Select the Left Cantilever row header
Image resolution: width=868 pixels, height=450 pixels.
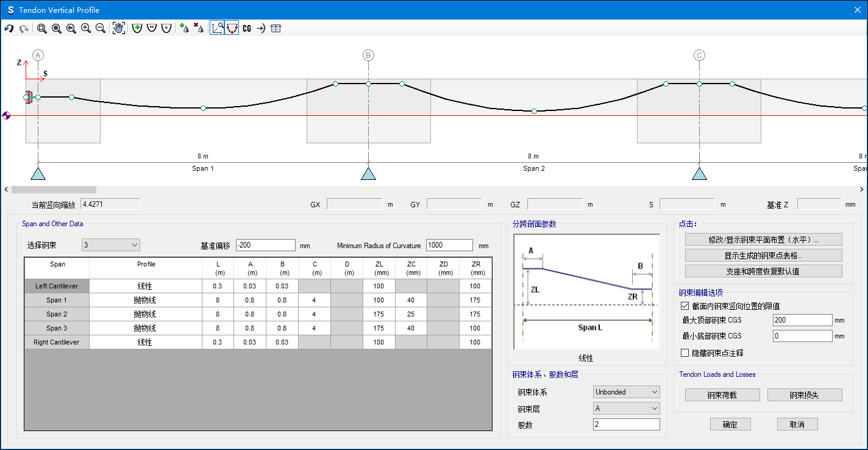coord(57,286)
